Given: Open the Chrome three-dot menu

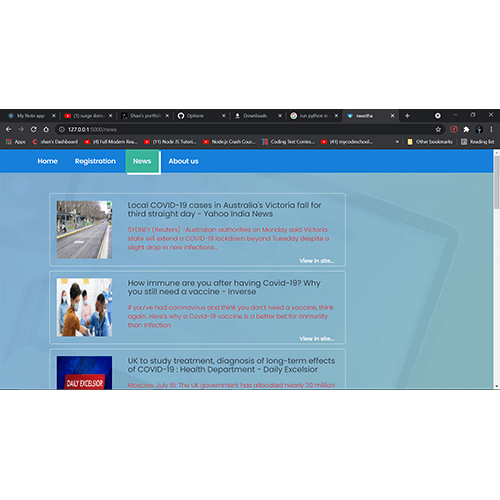Looking at the screenshot, I should tap(491, 129).
